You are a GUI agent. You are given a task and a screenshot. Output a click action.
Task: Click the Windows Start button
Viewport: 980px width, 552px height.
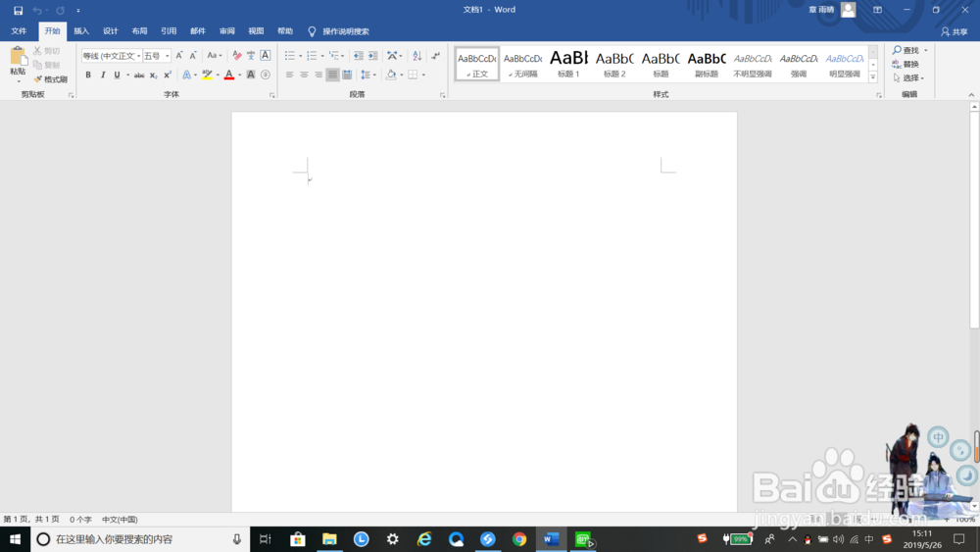[15, 539]
